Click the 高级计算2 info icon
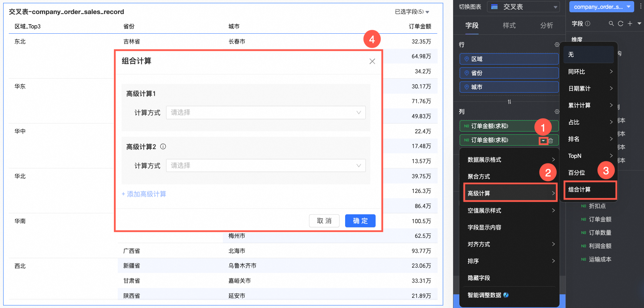This screenshot has width=644, height=308. point(163,147)
